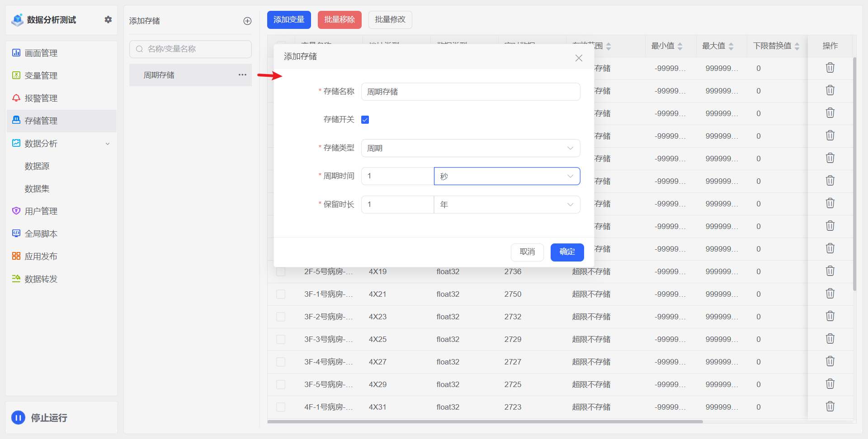Open the 存储类型 dropdown showing 周期
Screen dimensions: 868x439
(x=470, y=148)
